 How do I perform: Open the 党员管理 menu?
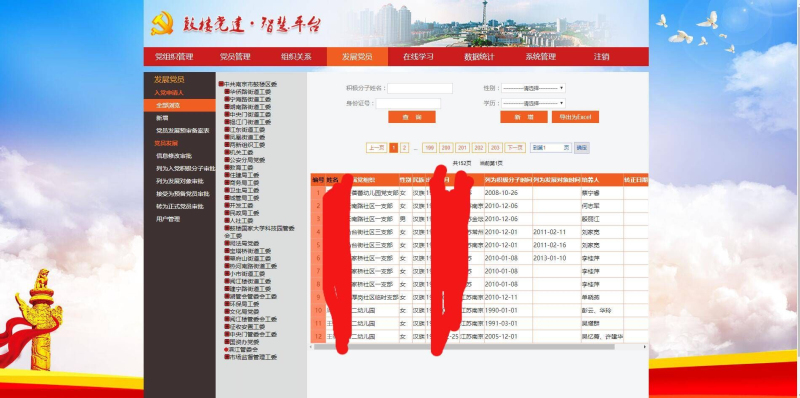(235, 57)
